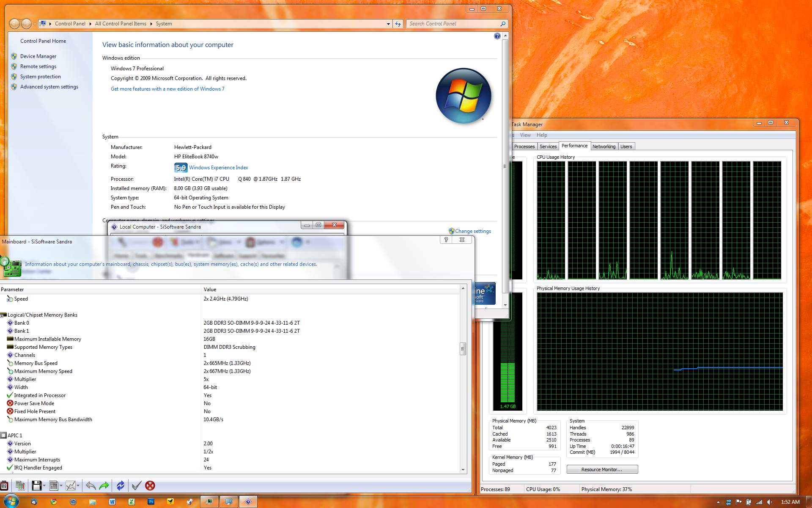Open the line graph icon dropdown arrow

78,486
